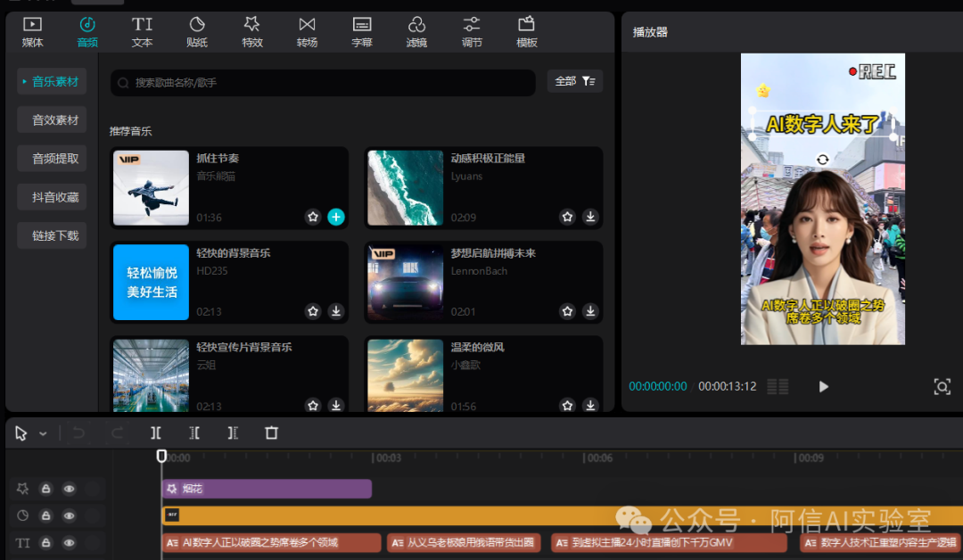The width and height of the screenshot is (963, 560).
Task: Switch to the 特效 tab
Action: coord(252,31)
